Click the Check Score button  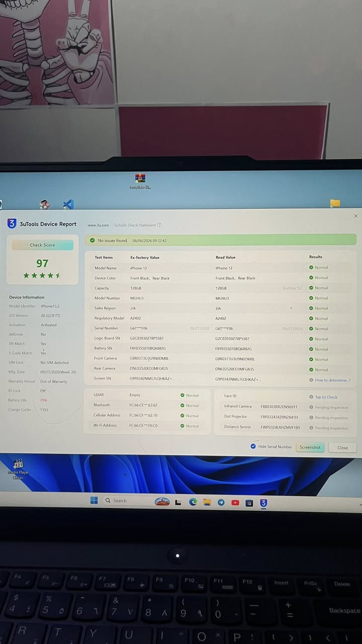42,245
